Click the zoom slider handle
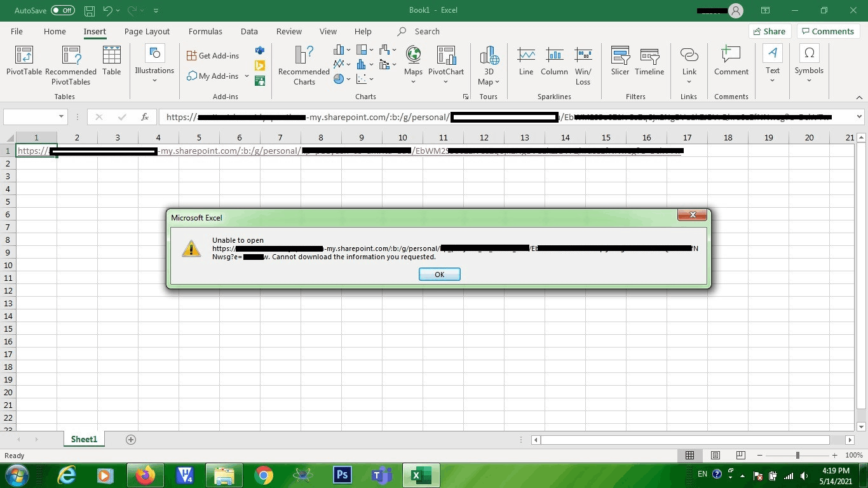This screenshot has width=868, height=488. coord(797,456)
